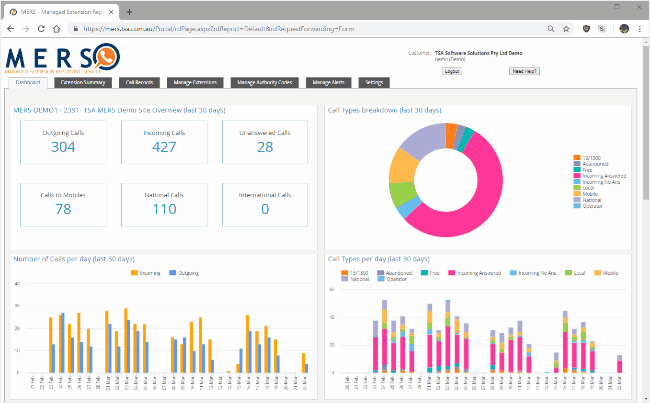Toggle Local in the donut chart legend
The image size is (650, 403).
point(584,188)
